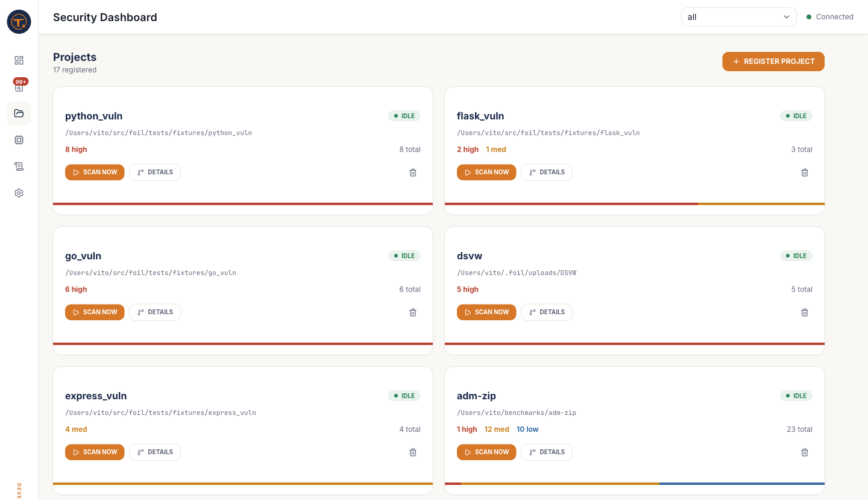Click Register Project button
868x500 pixels.
point(773,62)
